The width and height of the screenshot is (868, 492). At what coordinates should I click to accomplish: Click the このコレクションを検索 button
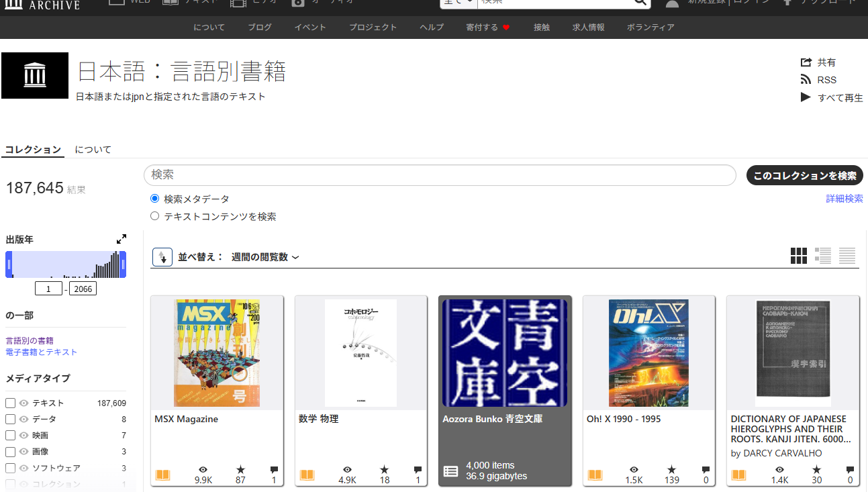(x=805, y=176)
